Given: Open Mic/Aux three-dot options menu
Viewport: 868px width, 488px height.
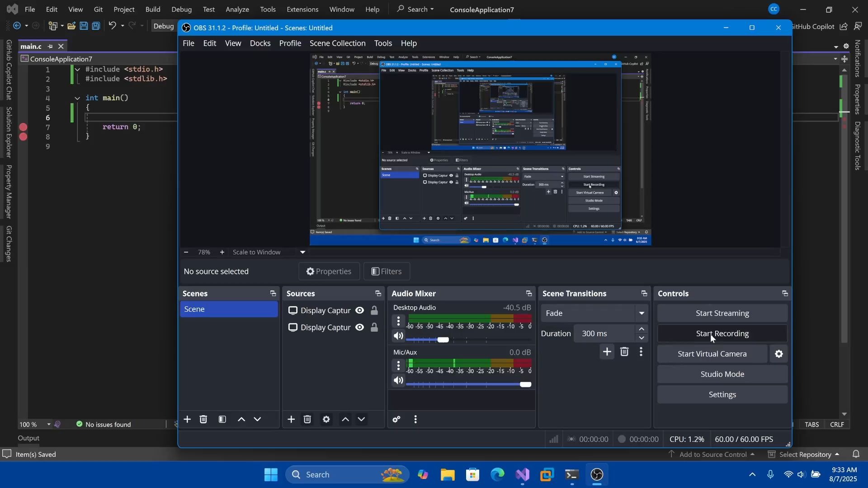Looking at the screenshot, I should point(398,365).
